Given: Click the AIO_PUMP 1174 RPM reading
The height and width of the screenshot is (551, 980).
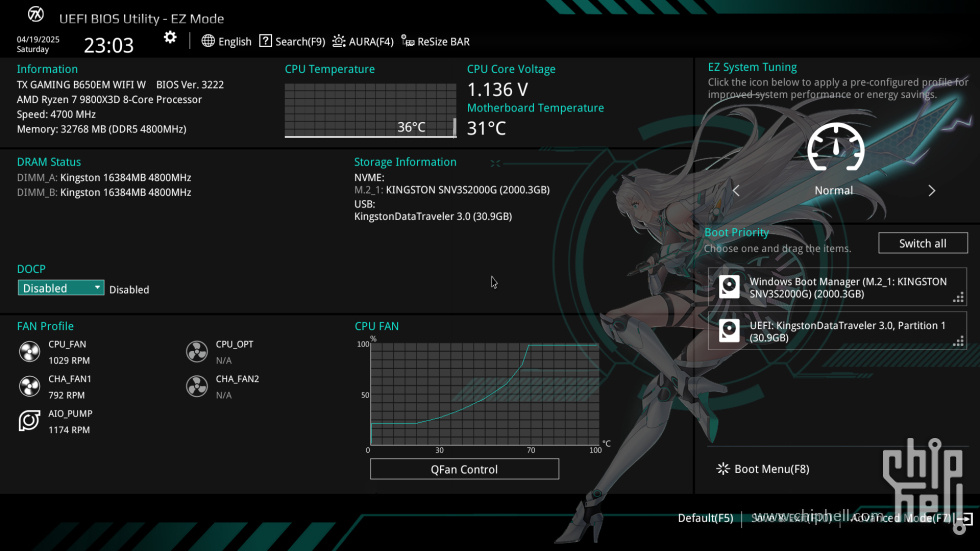Looking at the screenshot, I should 69,430.
